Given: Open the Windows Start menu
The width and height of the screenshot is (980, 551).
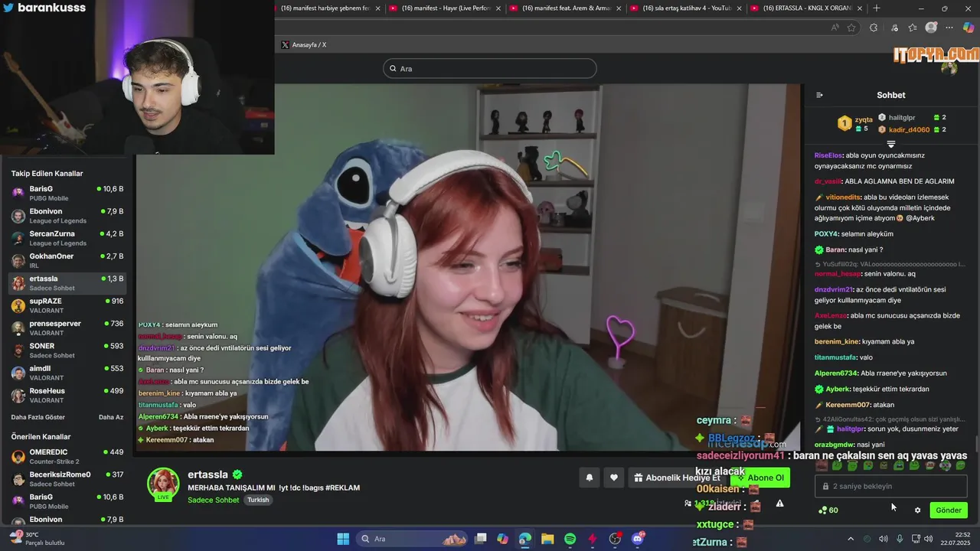Looking at the screenshot, I should pos(343,539).
